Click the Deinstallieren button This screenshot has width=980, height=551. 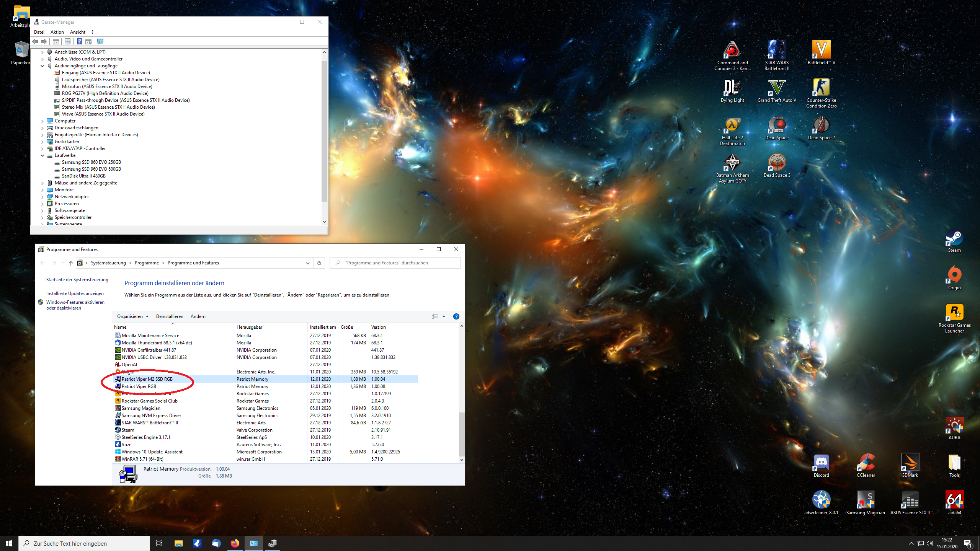click(170, 316)
